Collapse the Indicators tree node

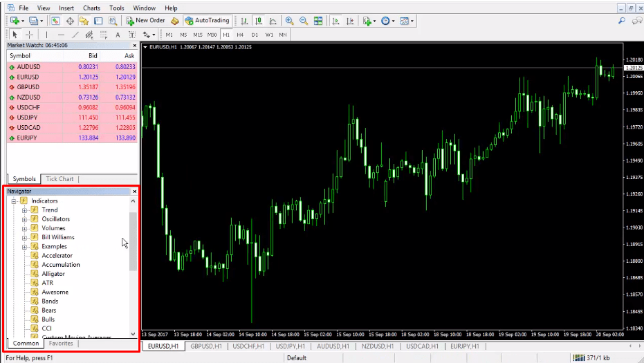[x=14, y=201]
